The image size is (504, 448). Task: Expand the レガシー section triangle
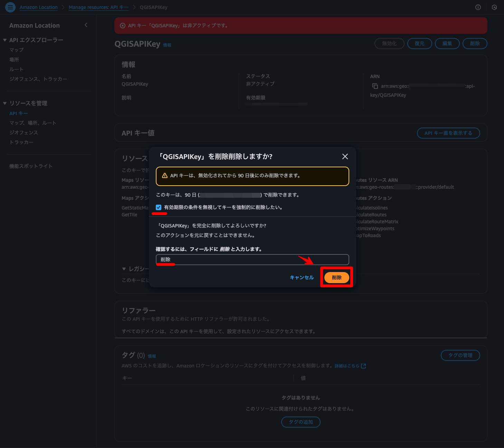(x=124, y=269)
